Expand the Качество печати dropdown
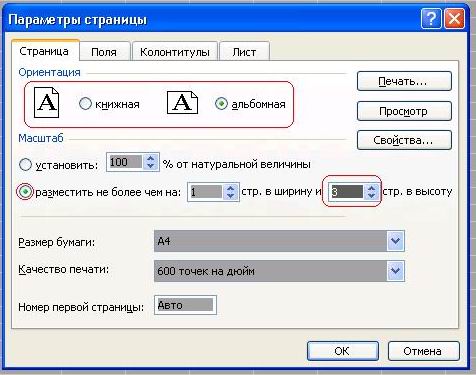 click(x=395, y=271)
